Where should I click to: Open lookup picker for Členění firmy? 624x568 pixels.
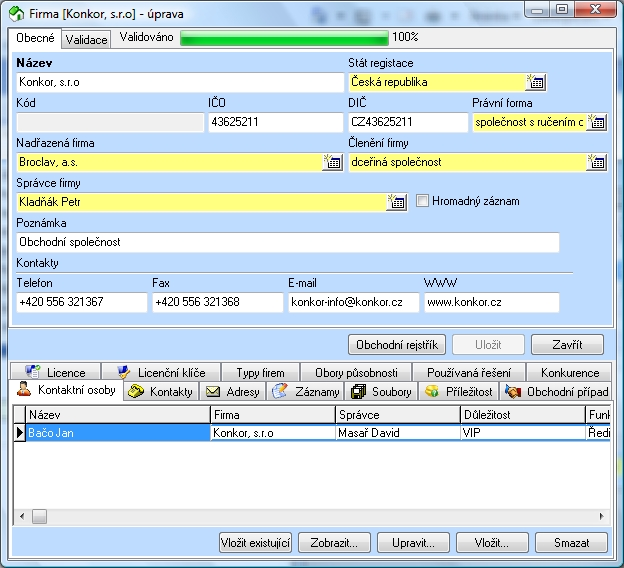pos(597,162)
